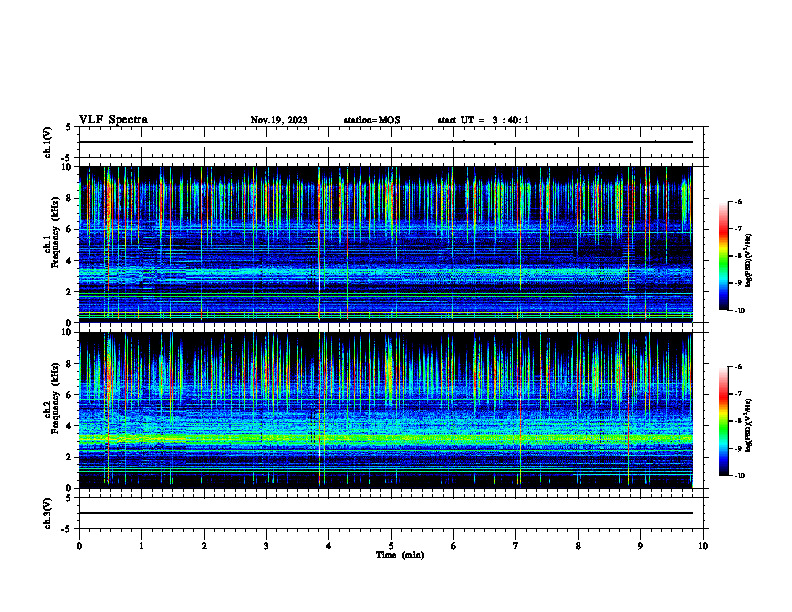Click the 'Time (min)' axis label

click(x=400, y=555)
